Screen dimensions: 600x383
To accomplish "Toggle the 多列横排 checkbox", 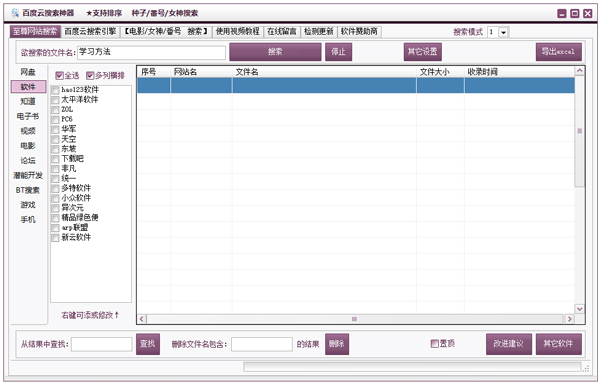I will 90,76.
